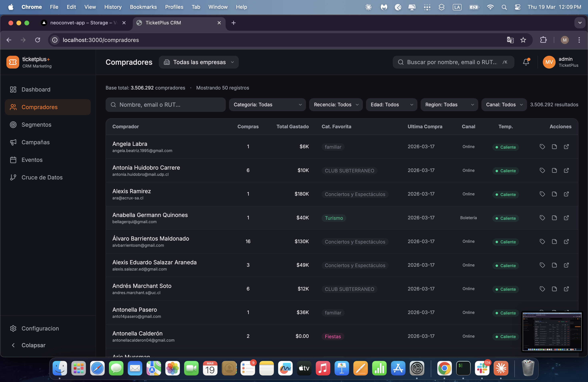Click the ticketplus logo icon

[x=13, y=62]
